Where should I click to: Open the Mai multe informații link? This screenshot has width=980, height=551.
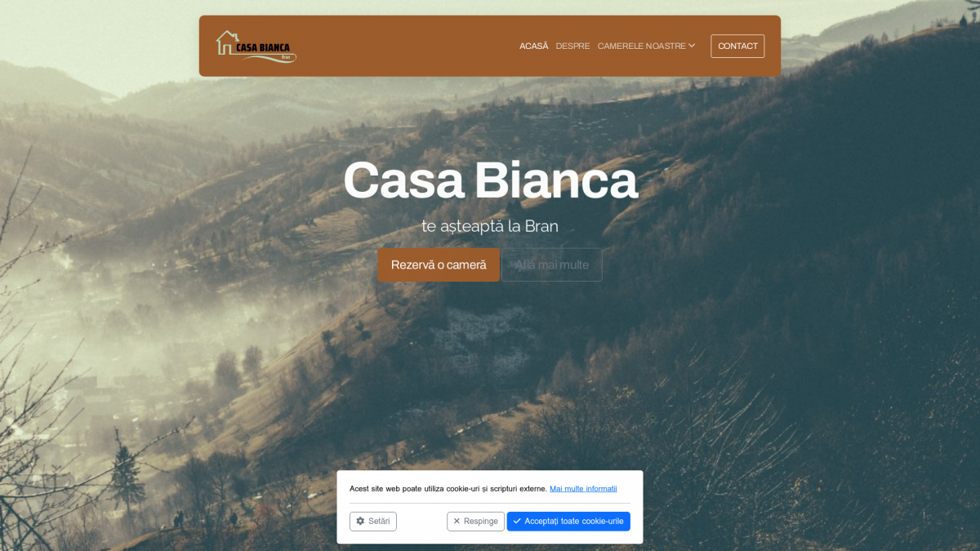click(583, 488)
